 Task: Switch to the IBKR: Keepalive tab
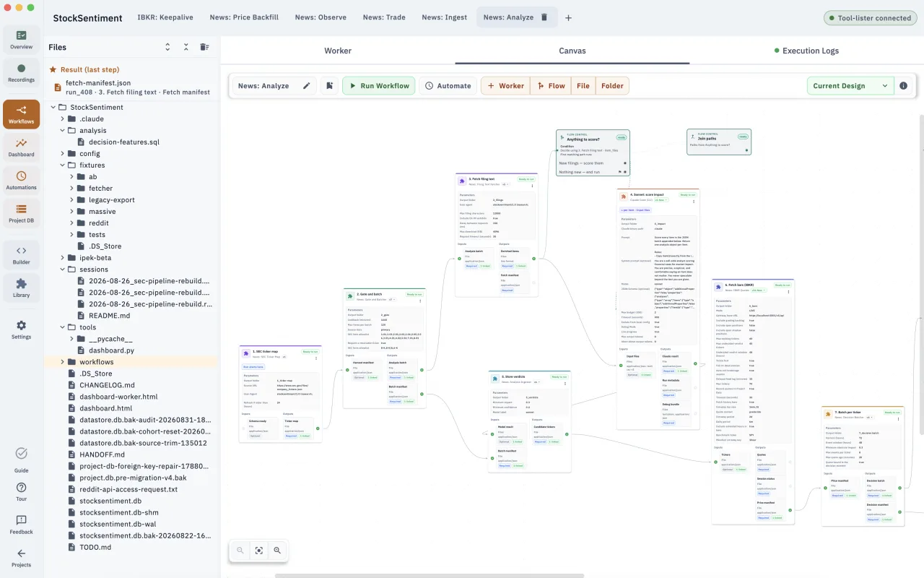165,17
